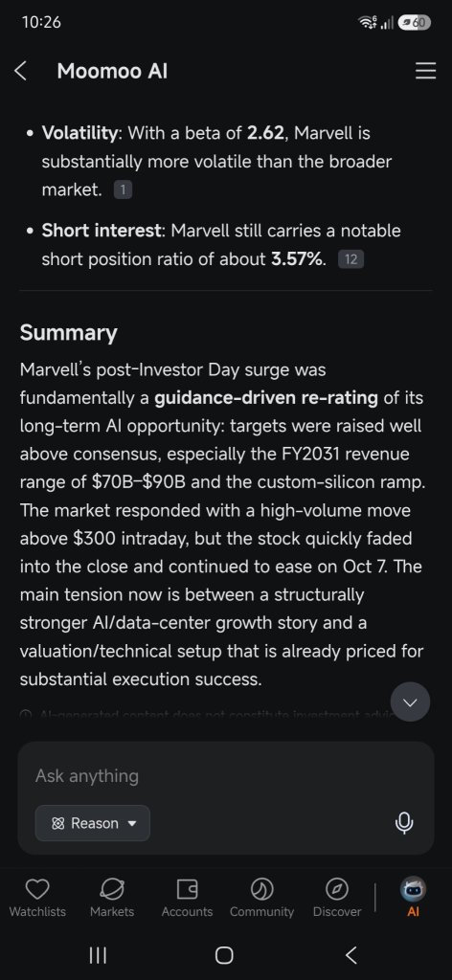The height and width of the screenshot is (980, 452).
Task: Tap the battery indicator in status bar
Action: [415, 23]
